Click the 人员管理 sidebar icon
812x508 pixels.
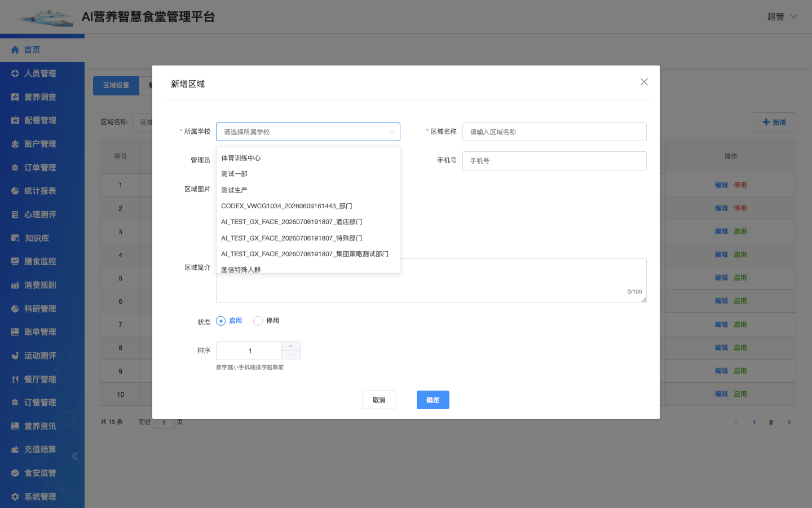[x=15, y=73]
